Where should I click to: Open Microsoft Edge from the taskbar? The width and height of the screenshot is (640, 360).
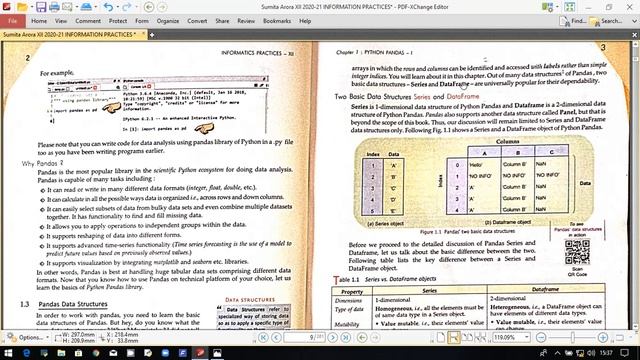tap(27, 353)
